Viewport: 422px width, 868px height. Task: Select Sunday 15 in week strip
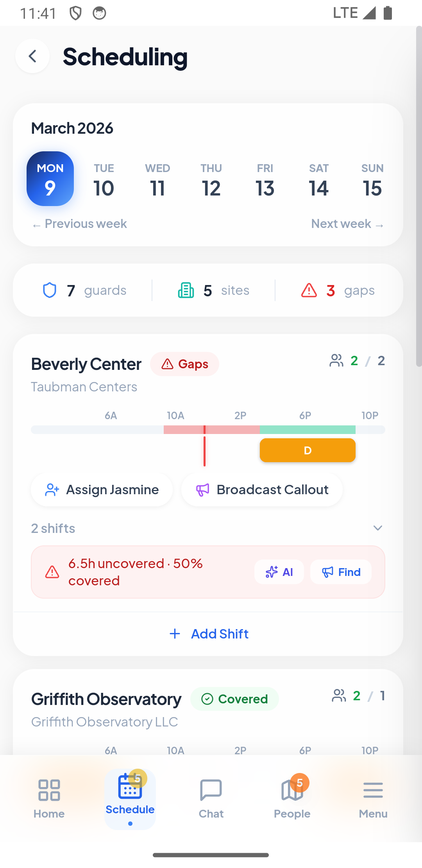pos(372,180)
